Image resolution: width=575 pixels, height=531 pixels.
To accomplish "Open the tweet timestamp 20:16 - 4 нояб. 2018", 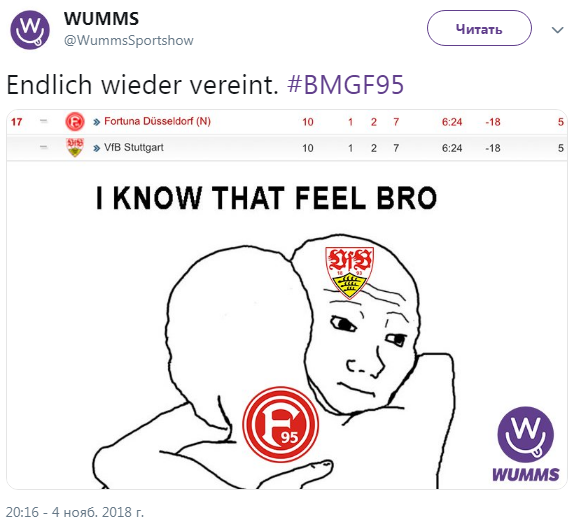I will click(75, 512).
